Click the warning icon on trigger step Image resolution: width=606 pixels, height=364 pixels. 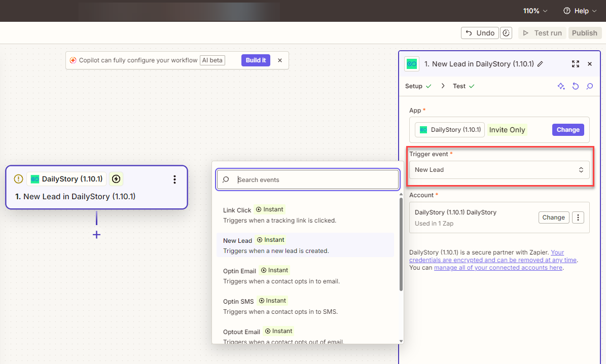tap(19, 179)
